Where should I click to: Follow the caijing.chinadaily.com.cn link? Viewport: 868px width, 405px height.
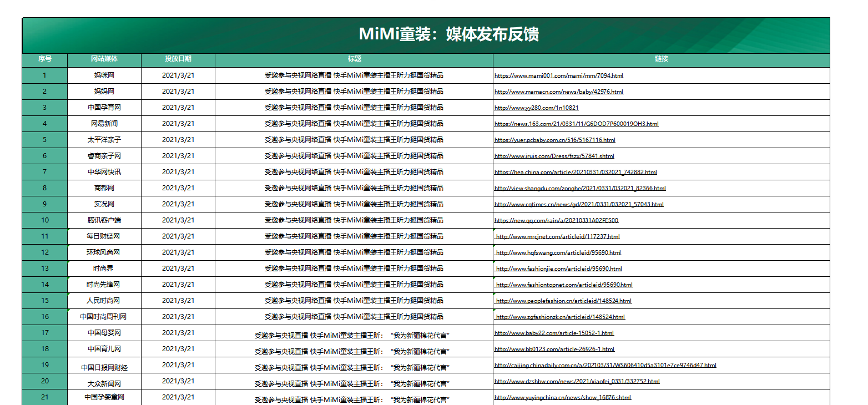[x=605, y=365]
